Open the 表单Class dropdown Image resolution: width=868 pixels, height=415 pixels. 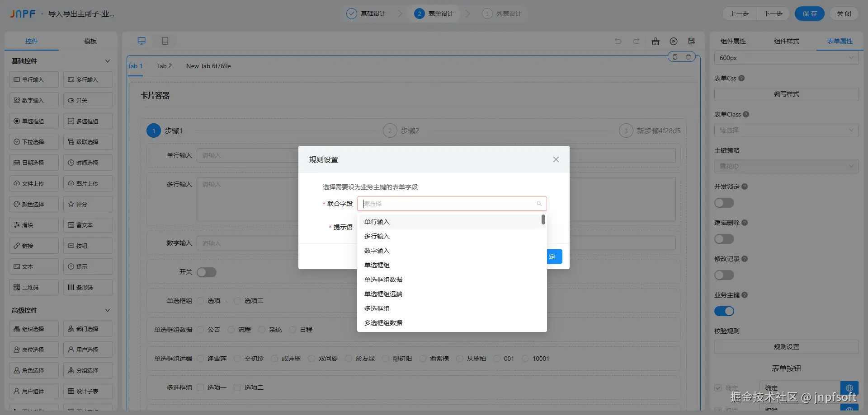[787, 130]
